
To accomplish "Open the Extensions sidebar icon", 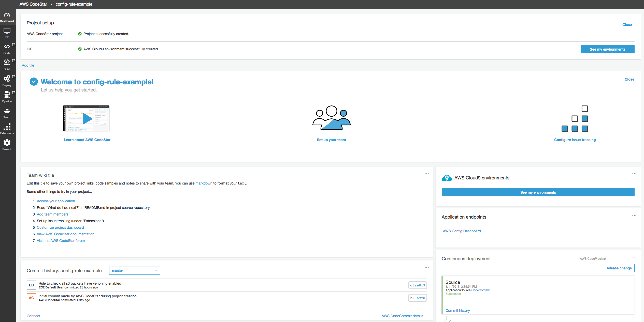I will [7, 129].
